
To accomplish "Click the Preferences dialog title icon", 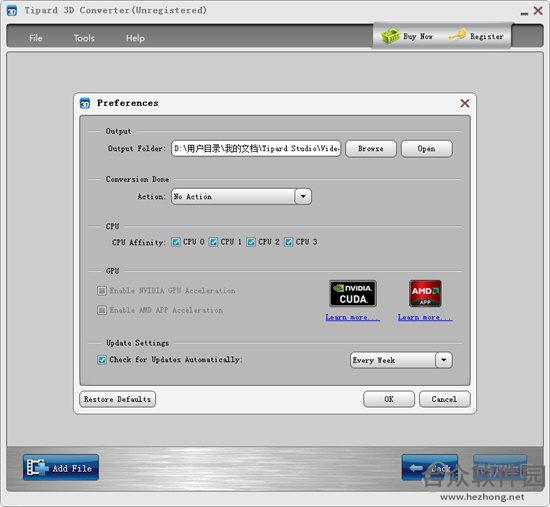I will tap(85, 103).
